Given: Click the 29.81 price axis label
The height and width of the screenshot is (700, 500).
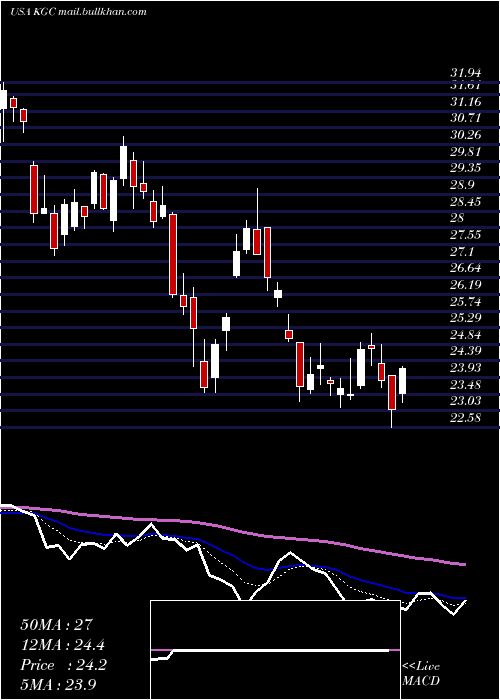Looking at the screenshot, I should coord(466,152).
